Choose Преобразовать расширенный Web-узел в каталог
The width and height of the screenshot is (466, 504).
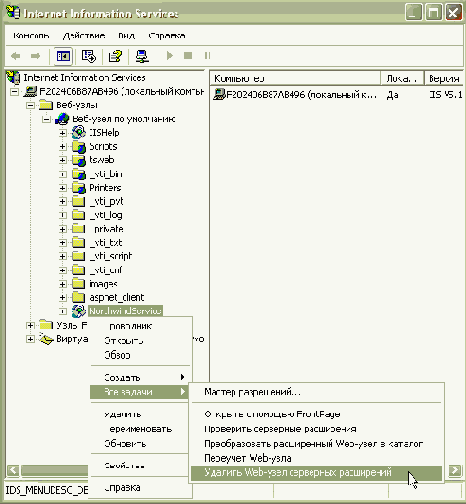click(x=316, y=443)
